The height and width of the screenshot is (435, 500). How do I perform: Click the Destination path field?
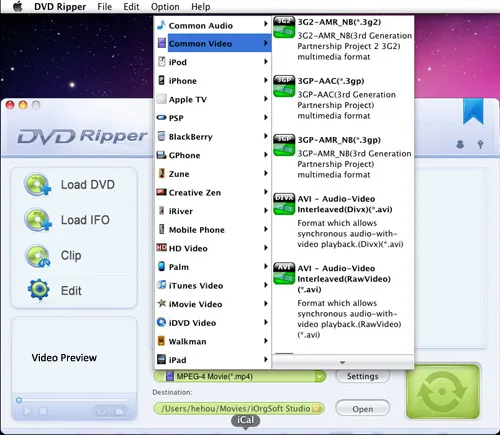tap(239, 408)
